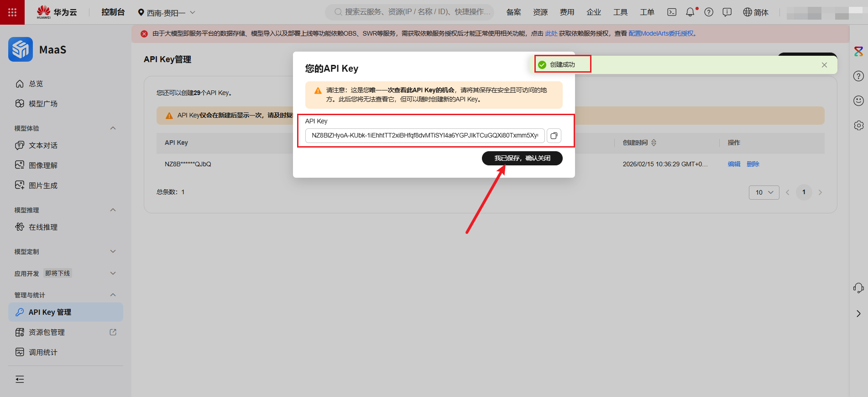This screenshot has width=868, height=397.
Task: Open the right sidebar customer service headset icon
Action: (858, 288)
